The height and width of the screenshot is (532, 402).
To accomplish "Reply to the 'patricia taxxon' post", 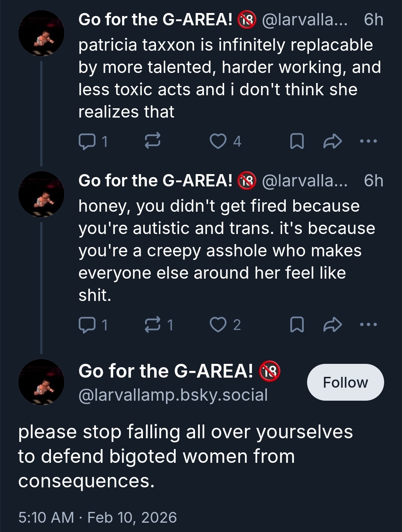I will (87, 141).
